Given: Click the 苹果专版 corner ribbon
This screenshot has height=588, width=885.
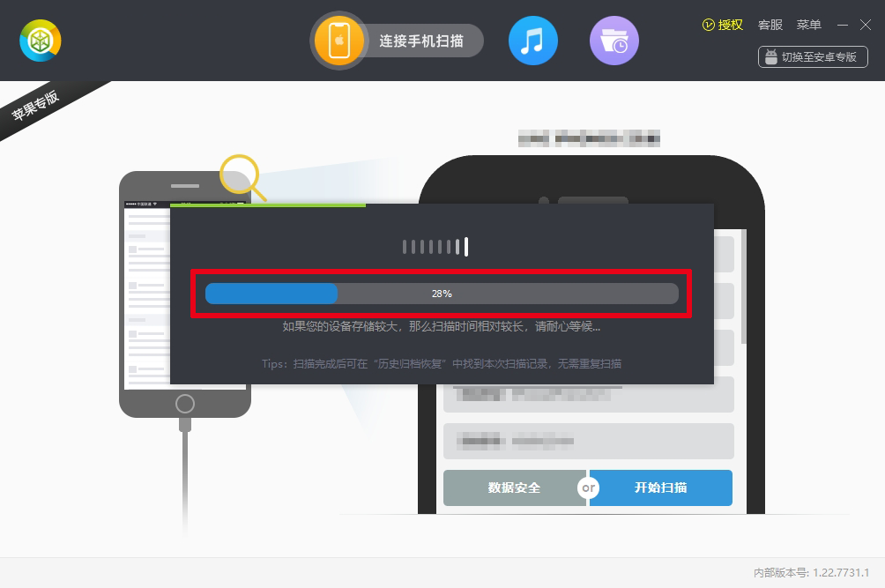Looking at the screenshot, I should [37, 105].
